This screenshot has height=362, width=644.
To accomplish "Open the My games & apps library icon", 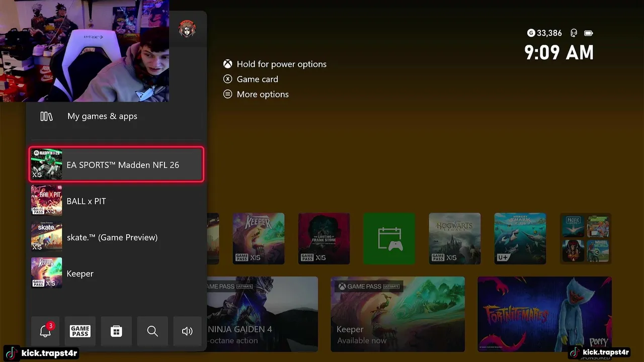I will tap(46, 116).
